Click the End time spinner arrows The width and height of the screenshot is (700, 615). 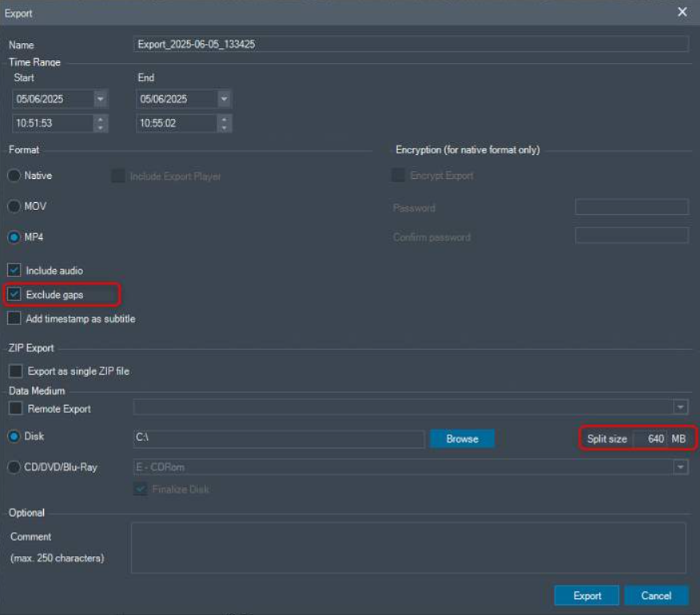pos(225,124)
